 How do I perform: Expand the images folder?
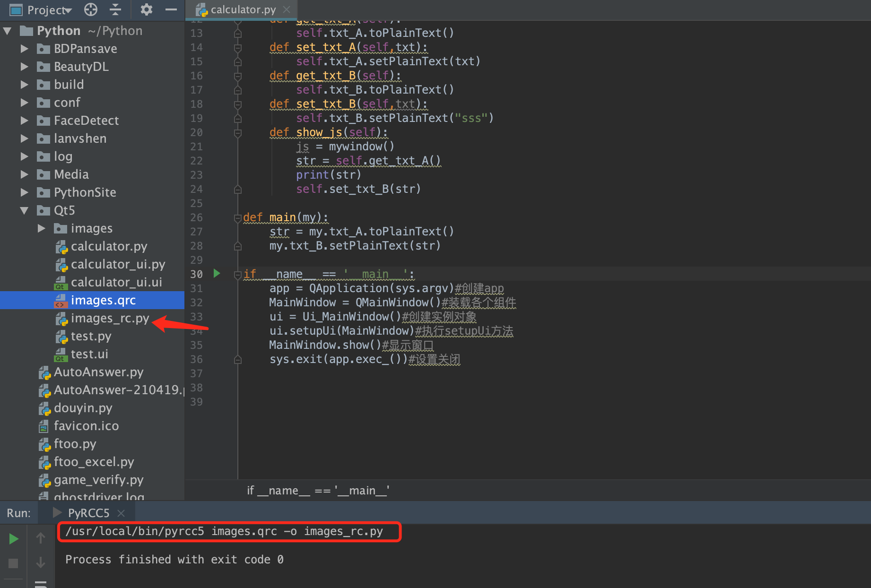click(x=42, y=228)
